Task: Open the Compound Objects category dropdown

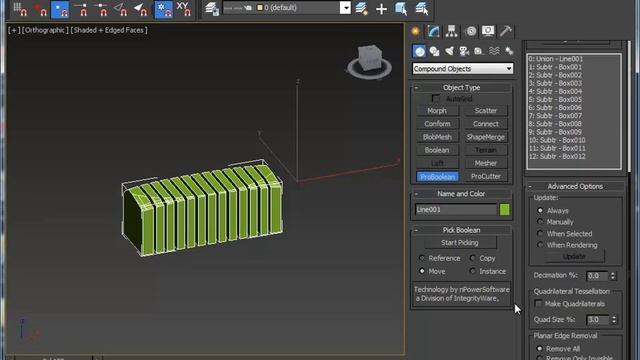Action: (462, 69)
